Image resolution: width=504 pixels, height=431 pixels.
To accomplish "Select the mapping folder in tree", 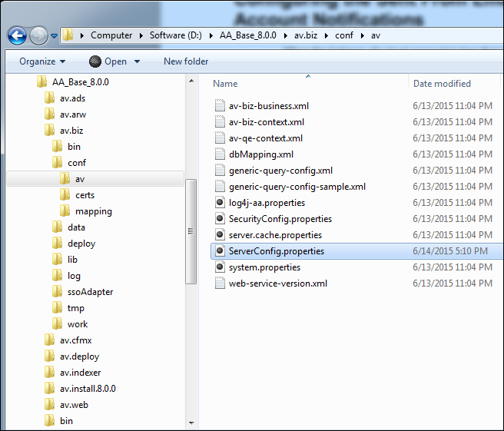I will 93,211.
